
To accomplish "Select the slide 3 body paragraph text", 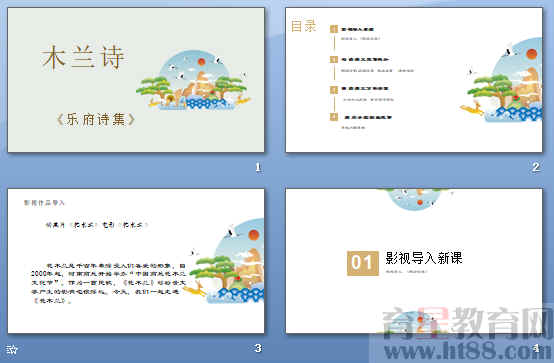I will tap(108, 283).
